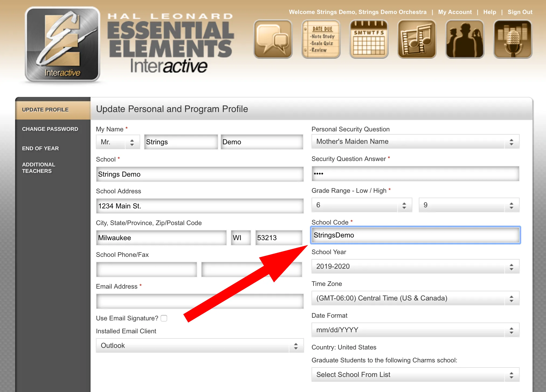546x392 pixels.
Task: Expand the Personal Security Question dropdown
Action: 415,142
